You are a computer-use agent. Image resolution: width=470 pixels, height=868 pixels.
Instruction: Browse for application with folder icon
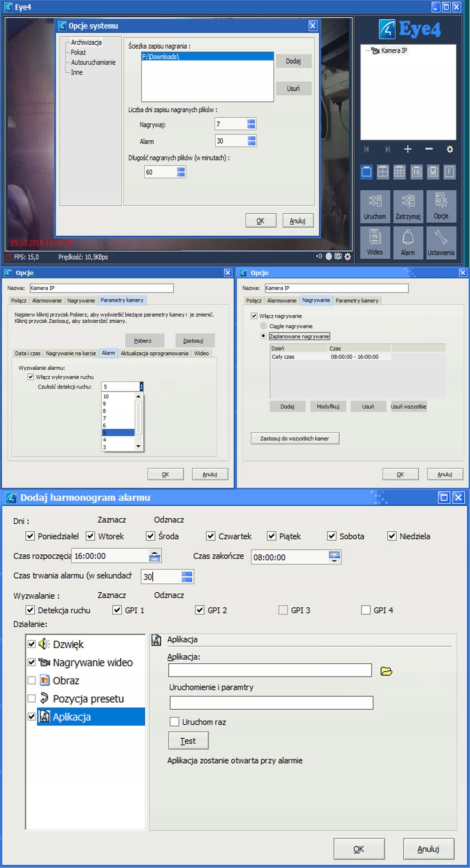(x=386, y=671)
